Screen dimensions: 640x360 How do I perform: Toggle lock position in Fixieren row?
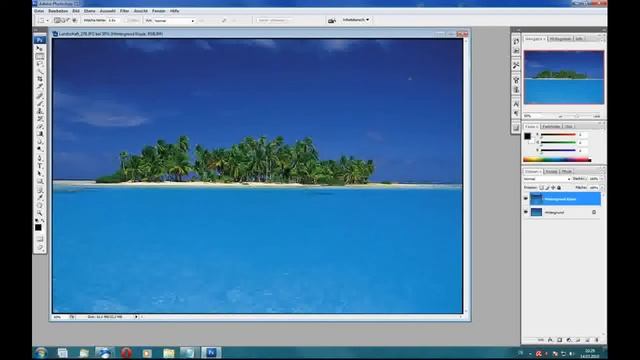[x=553, y=187]
